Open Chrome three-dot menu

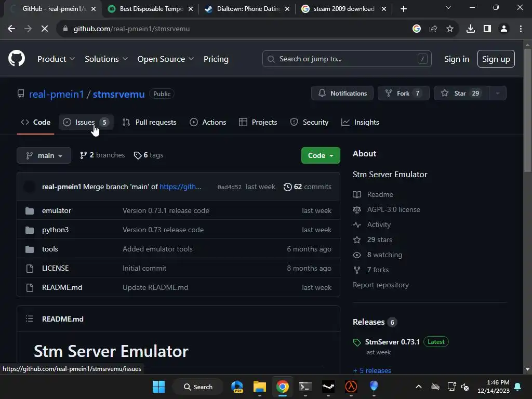pos(521,29)
